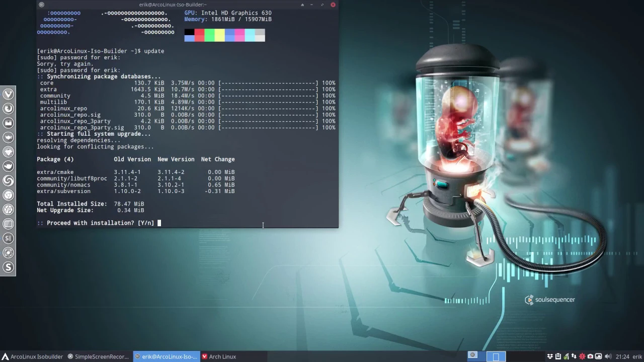Image resolution: width=644 pixels, height=362 pixels.
Task: Click the community/libutf8proc package row
Action: 136,178
